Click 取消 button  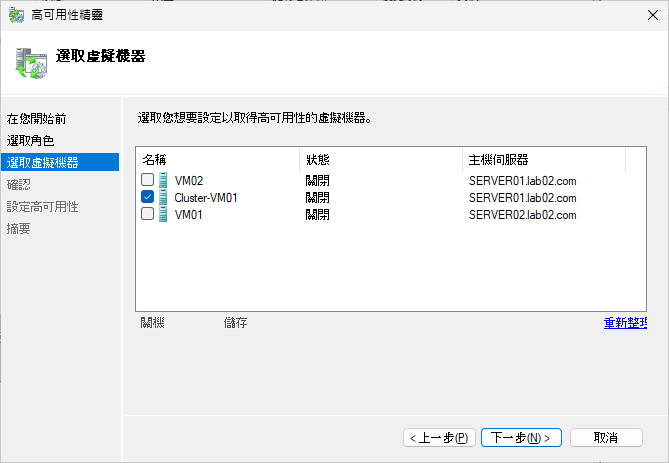[605, 438]
